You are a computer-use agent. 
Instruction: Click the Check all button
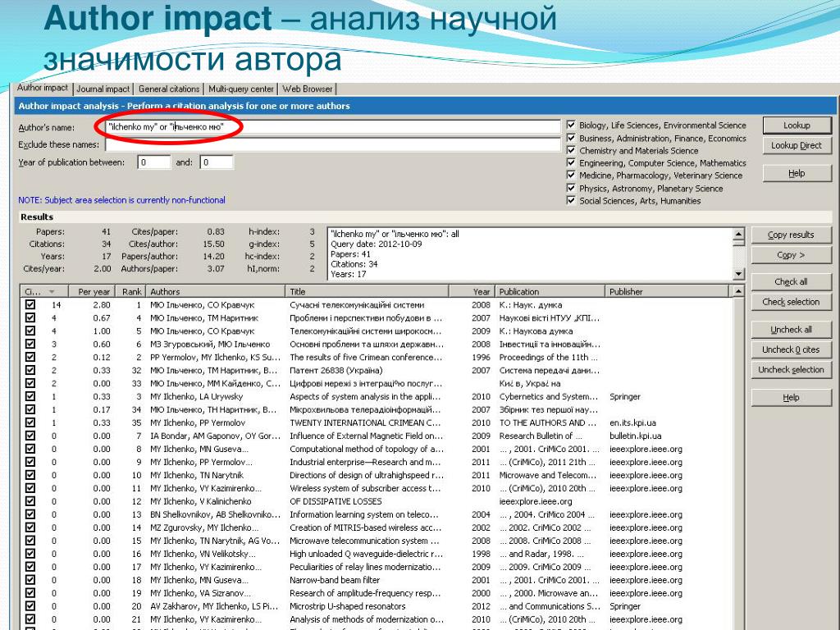pyautogui.click(x=791, y=282)
